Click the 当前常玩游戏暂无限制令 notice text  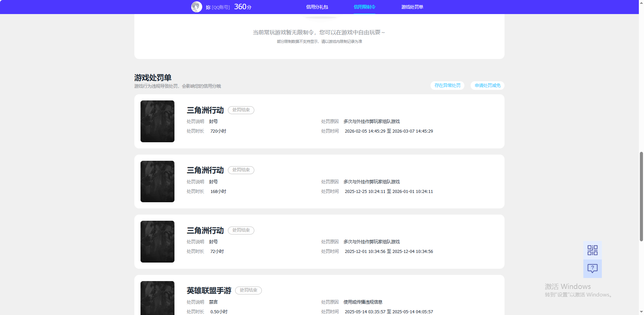(319, 33)
